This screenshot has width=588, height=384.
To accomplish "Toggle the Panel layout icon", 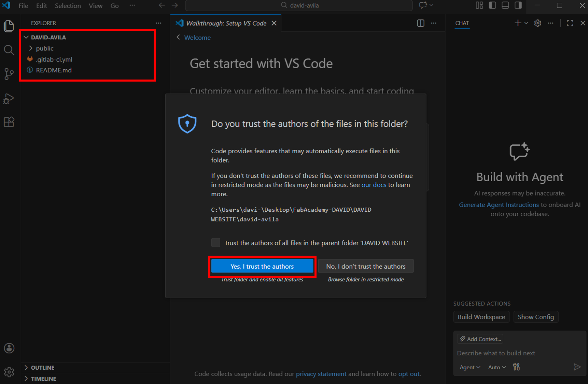I will pos(505,5).
